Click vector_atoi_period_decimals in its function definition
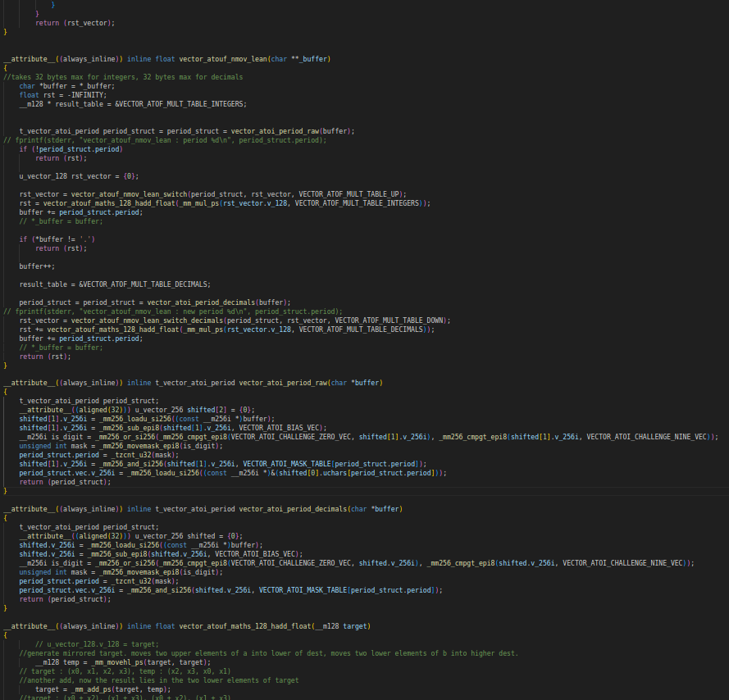 point(293,509)
